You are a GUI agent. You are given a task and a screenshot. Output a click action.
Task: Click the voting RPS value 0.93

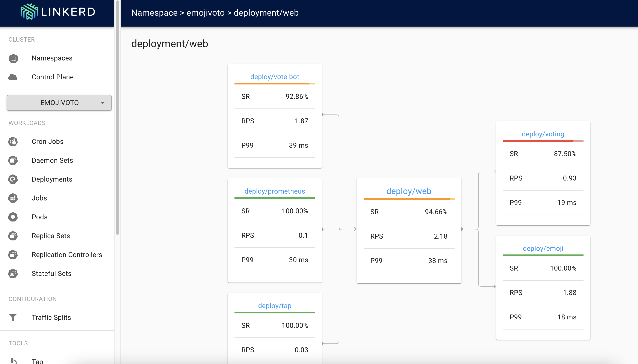pyautogui.click(x=570, y=178)
